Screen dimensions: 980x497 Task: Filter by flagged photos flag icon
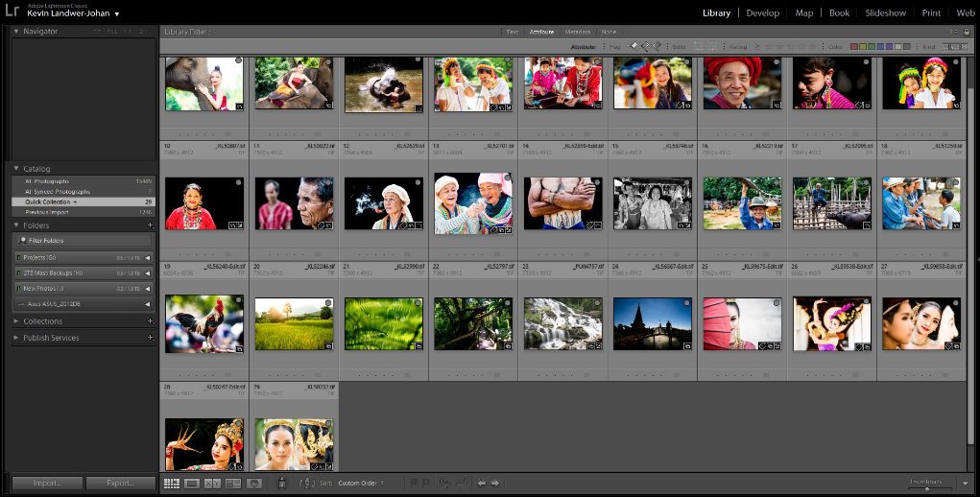633,46
